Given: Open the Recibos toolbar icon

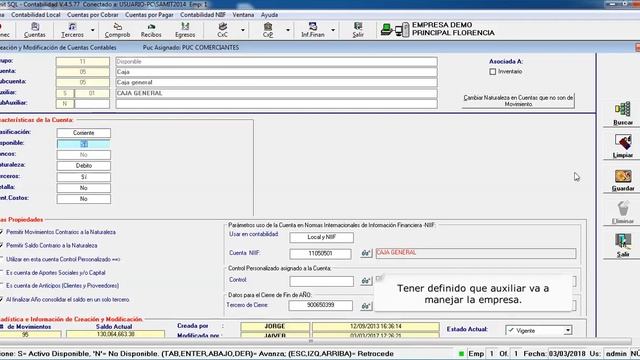Looking at the screenshot, I should pos(151,30).
